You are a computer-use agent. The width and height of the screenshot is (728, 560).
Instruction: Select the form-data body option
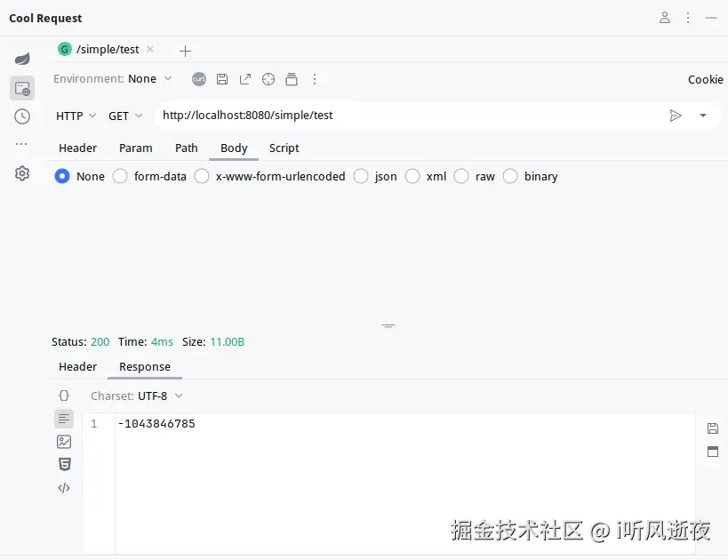[120, 177]
